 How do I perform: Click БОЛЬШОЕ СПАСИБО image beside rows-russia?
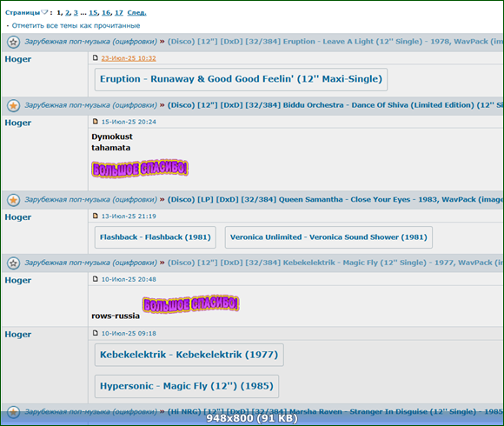pos(191,304)
